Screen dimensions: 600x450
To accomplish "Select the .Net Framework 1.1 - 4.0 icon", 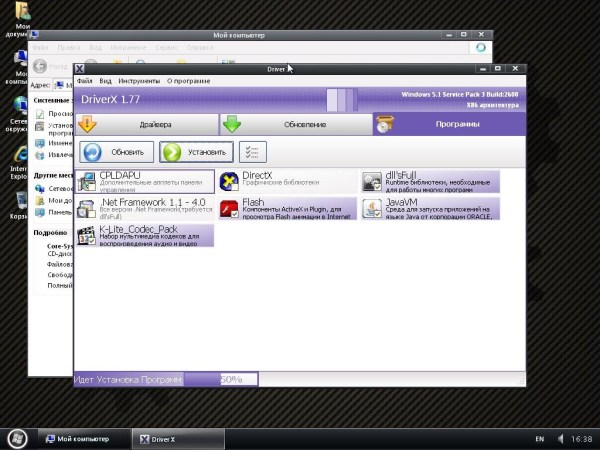I will (87, 208).
